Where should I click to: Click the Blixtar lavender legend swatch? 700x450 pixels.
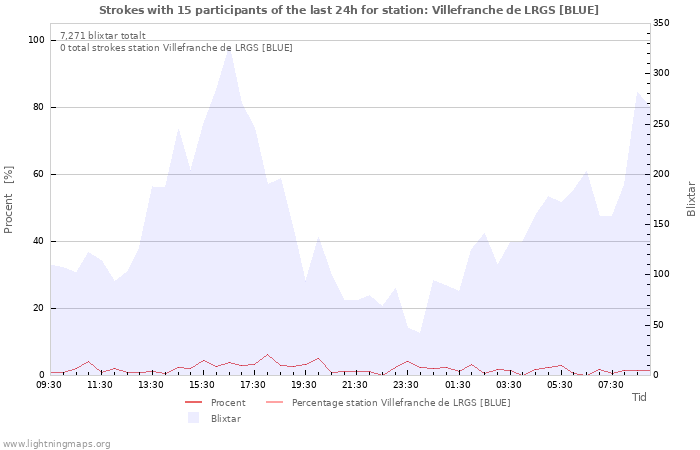[x=194, y=418]
